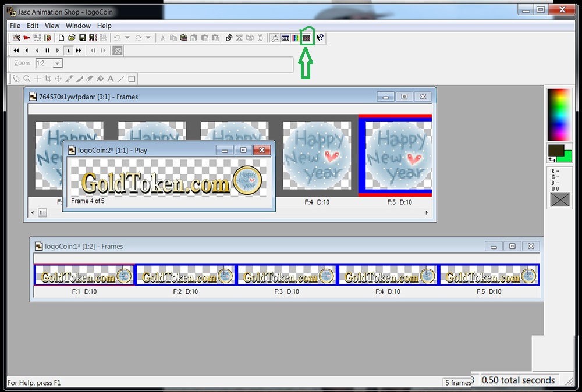Jump to the first frame using rewind button
The height and width of the screenshot is (392, 582).
(16, 51)
